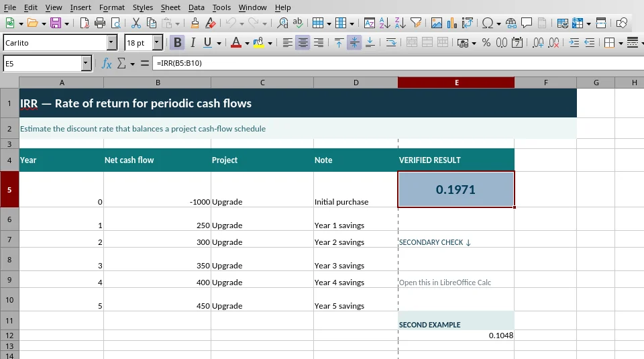Delete a decimal place
The image size is (644, 359).
pyautogui.click(x=553, y=43)
